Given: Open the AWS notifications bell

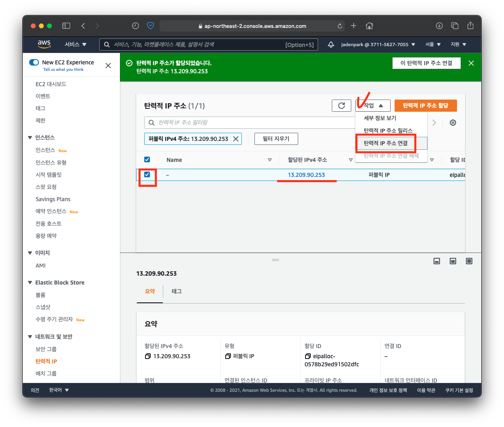Looking at the screenshot, I should pyautogui.click(x=331, y=45).
